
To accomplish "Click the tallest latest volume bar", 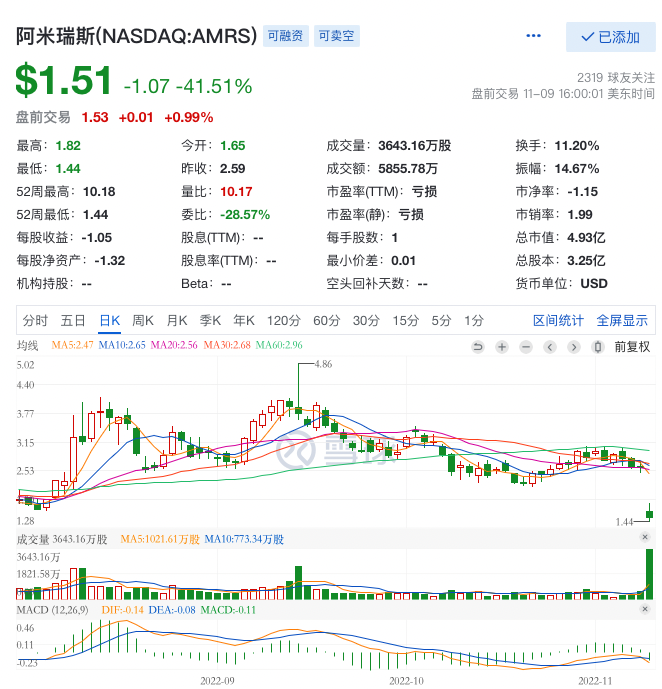I will click(x=649, y=574).
